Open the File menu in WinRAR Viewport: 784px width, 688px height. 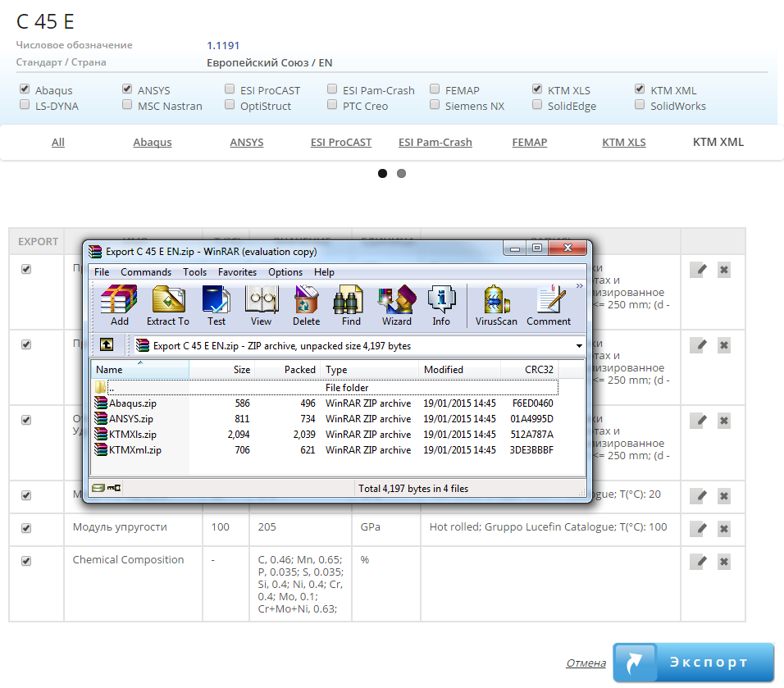point(102,272)
